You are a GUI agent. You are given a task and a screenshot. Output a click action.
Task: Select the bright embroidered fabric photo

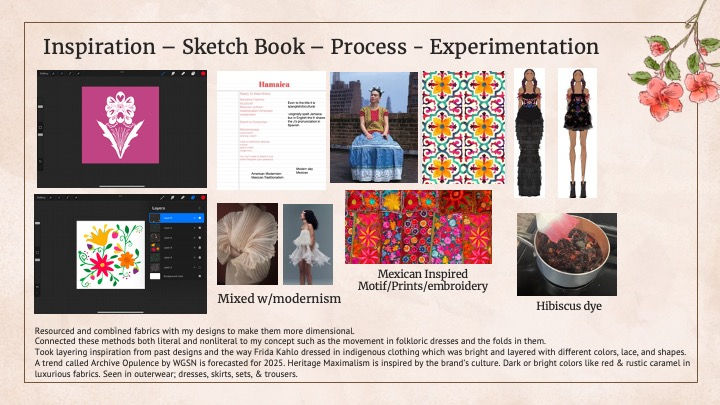(418, 227)
